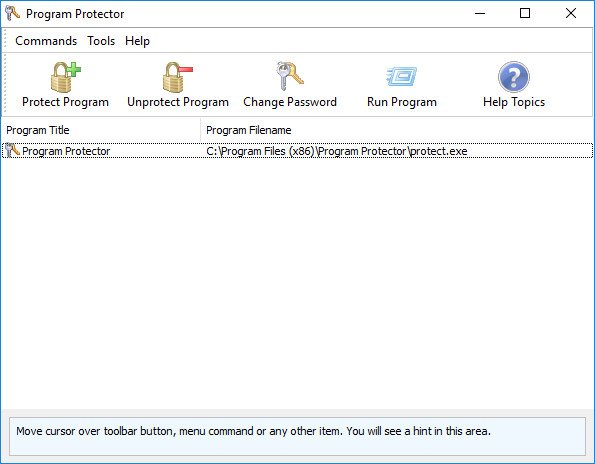
Task: Click the Unprotect Program padlock icon
Action: tap(178, 77)
